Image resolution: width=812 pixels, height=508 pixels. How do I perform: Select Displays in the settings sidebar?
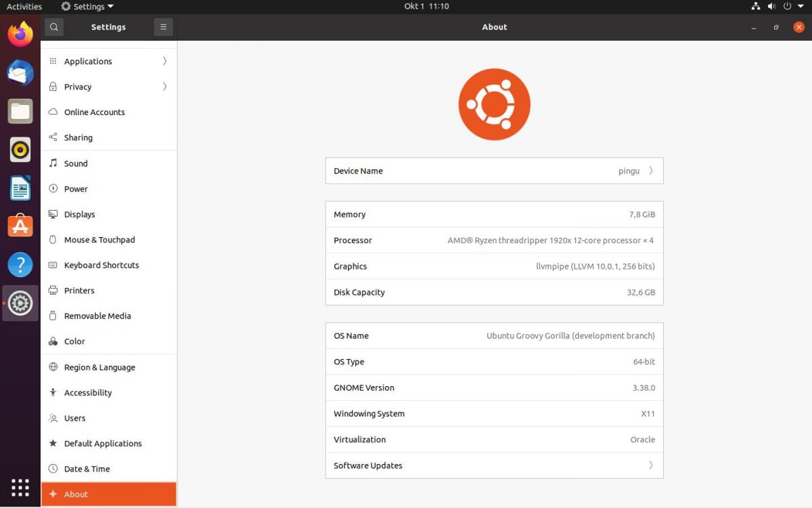(79, 215)
